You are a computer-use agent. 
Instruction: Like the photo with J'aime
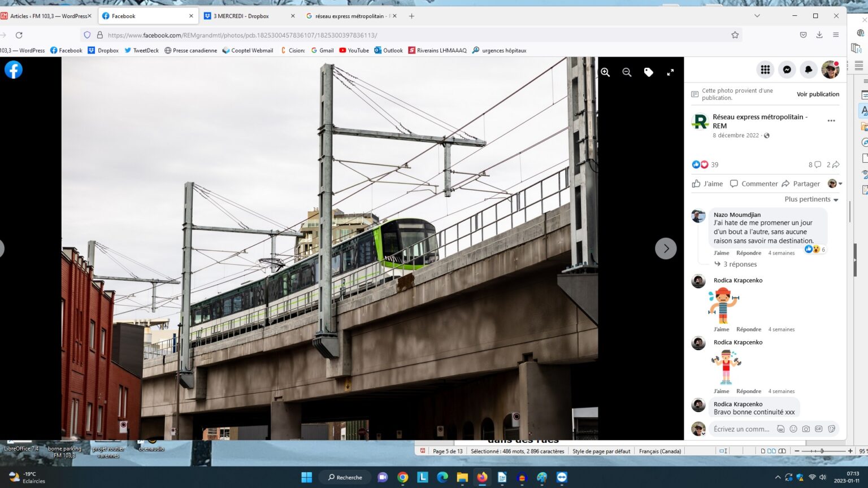[x=708, y=184]
